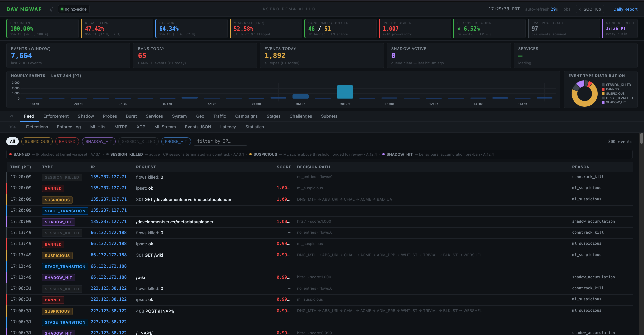Switch to the Challenges tab
The height and width of the screenshot is (335, 644).
click(x=301, y=116)
